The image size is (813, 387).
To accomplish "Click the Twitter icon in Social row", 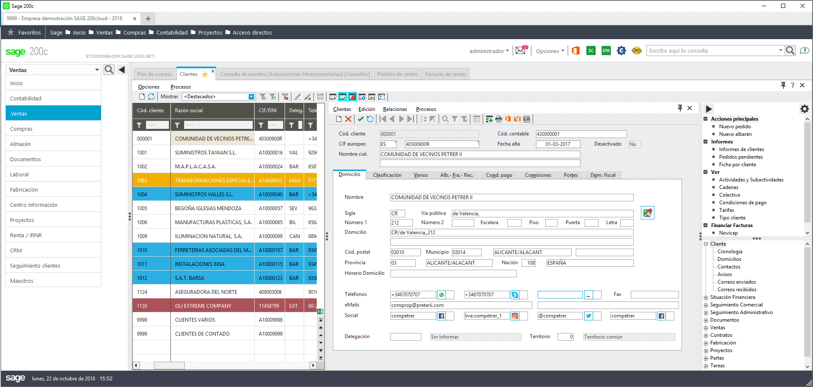I will tap(588, 315).
